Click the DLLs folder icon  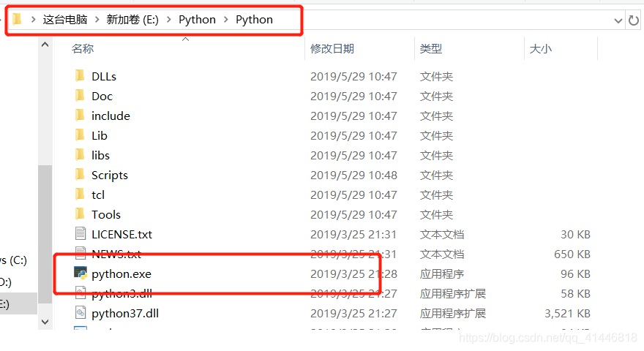pos(80,76)
